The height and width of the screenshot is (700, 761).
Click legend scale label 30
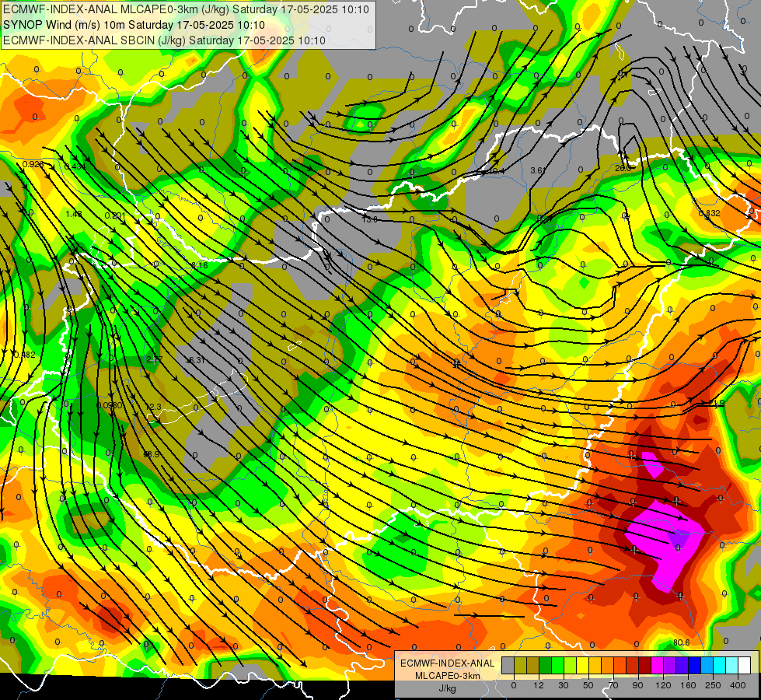tap(564, 685)
